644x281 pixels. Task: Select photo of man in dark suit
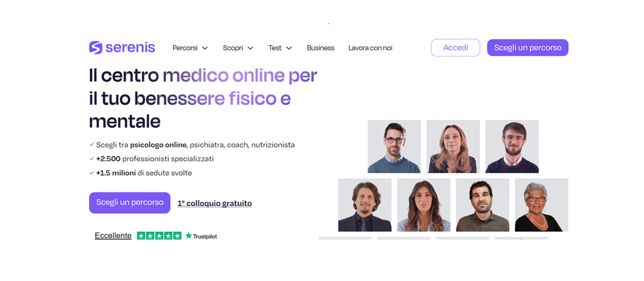[x=365, y=205]
